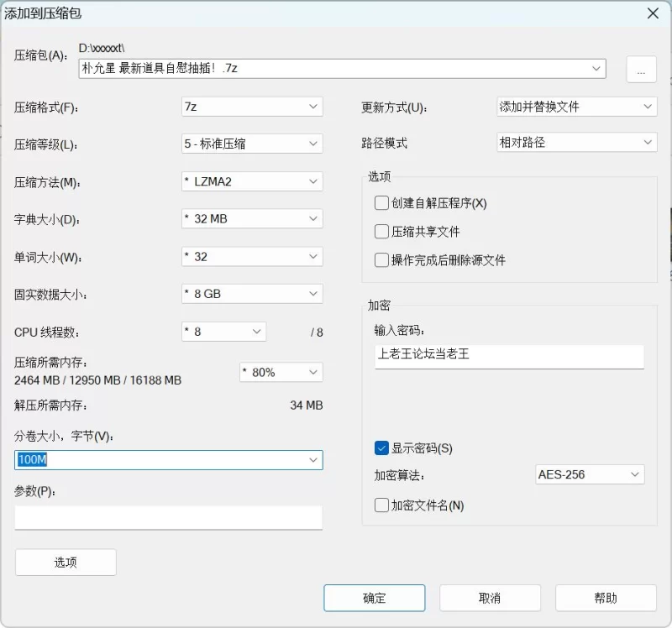Click the 参数 input field
Image resolution: width=672 pixels, height=628 pixels.
pos(168,517)
